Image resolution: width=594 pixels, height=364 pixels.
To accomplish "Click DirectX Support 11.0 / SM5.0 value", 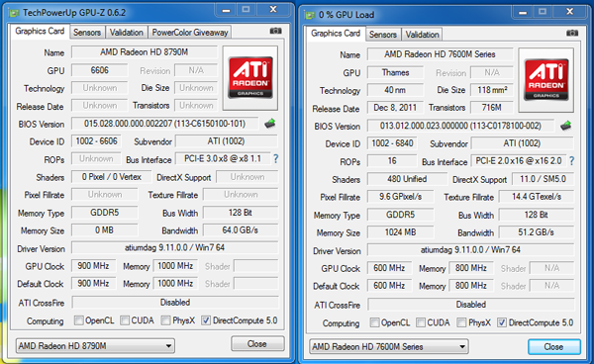I will pyautogui.click(x=543, y=179).
